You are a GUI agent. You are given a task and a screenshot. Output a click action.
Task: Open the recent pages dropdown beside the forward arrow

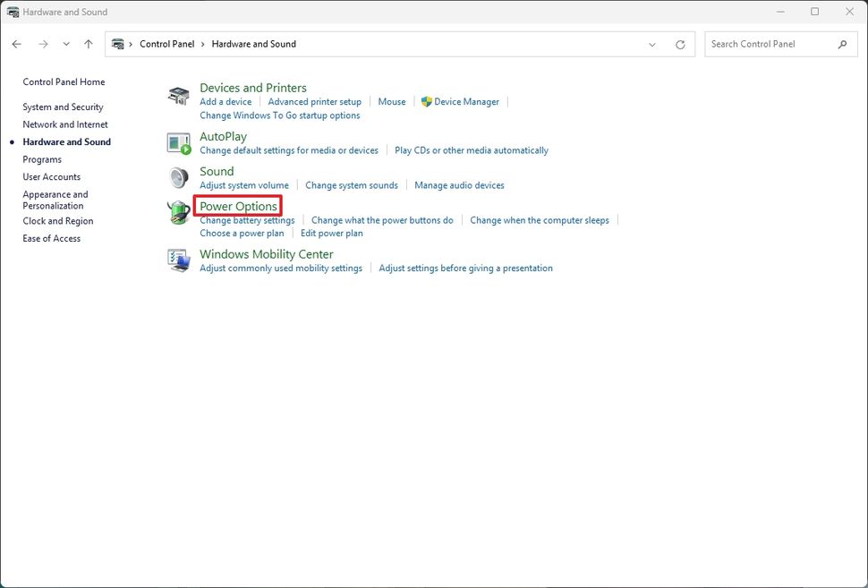[x=66, y=43]
